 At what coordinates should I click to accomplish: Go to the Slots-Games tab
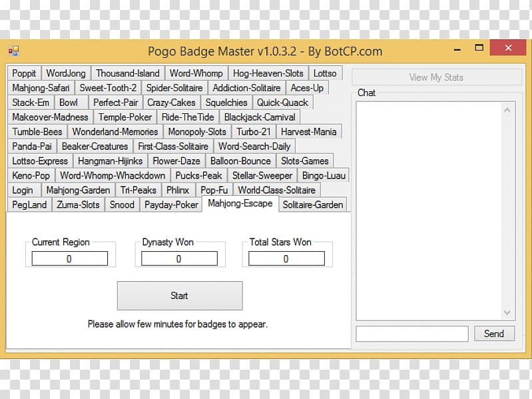click(305, 161)
